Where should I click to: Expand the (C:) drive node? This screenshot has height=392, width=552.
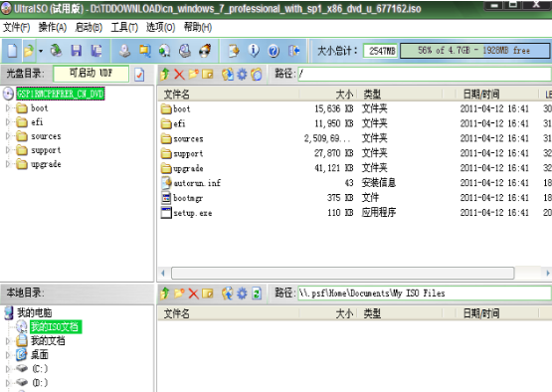pos(7,369)
